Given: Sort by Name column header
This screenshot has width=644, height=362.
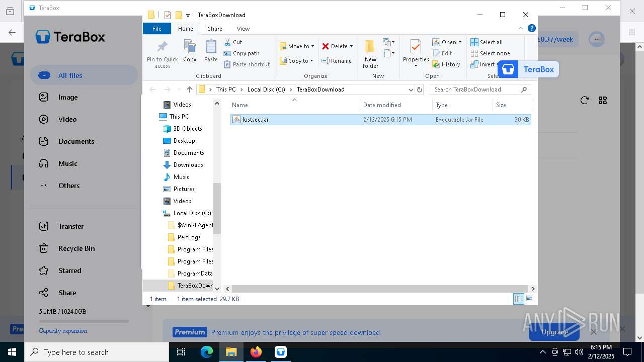Looking at the screenshot, I should (x=295, y=105).
